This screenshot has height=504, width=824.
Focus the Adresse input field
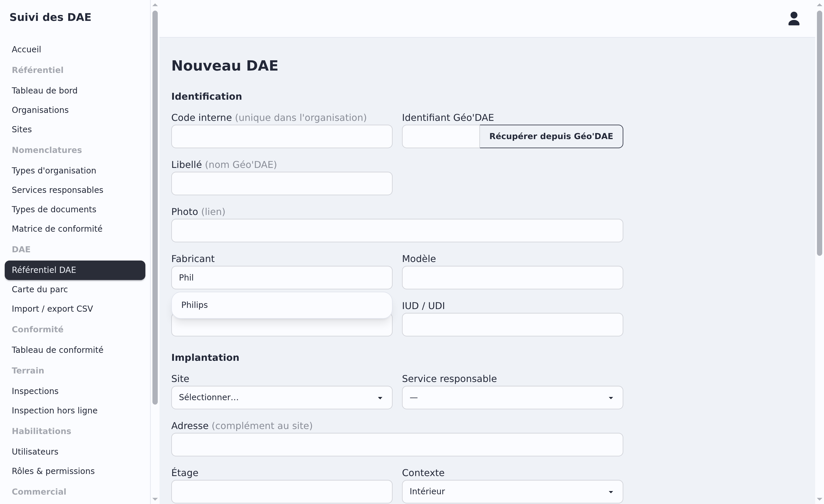point(397,445)
